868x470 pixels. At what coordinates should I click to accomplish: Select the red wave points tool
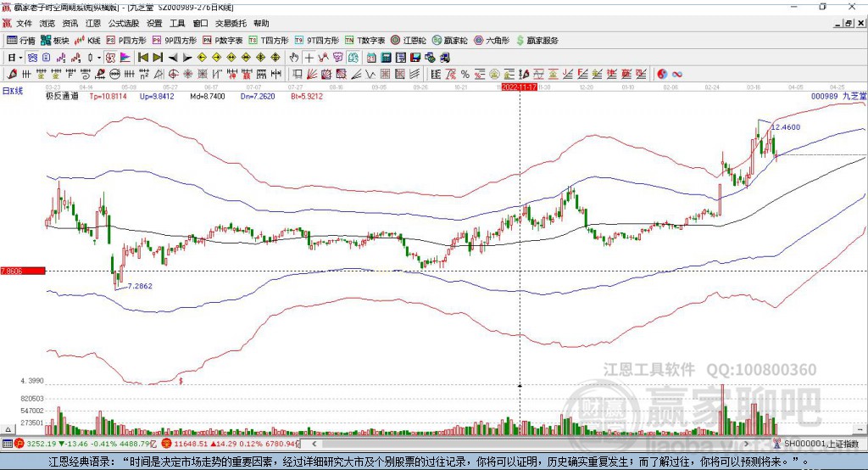323,58
